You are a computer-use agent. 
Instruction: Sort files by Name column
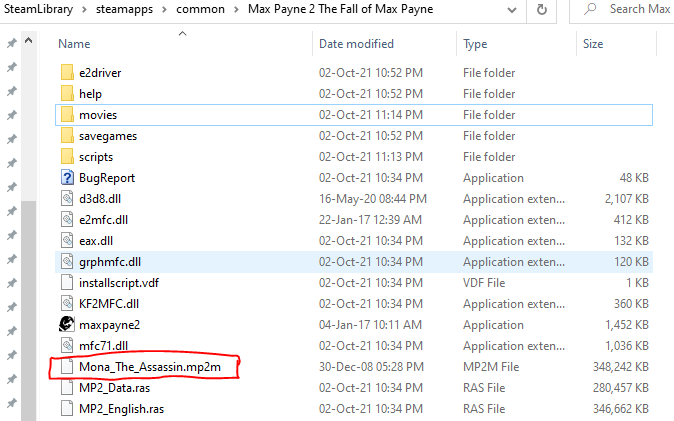[75, 44]
